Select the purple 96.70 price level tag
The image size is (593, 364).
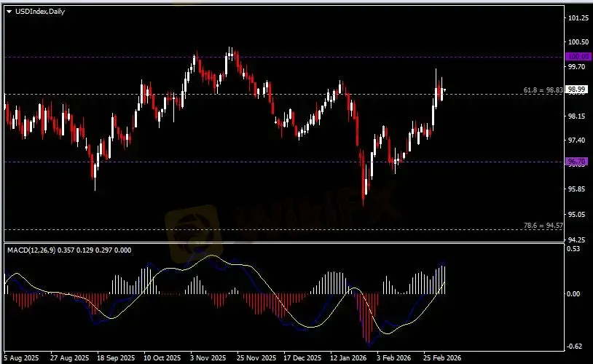pyautogui.click(x=576, y=161)
